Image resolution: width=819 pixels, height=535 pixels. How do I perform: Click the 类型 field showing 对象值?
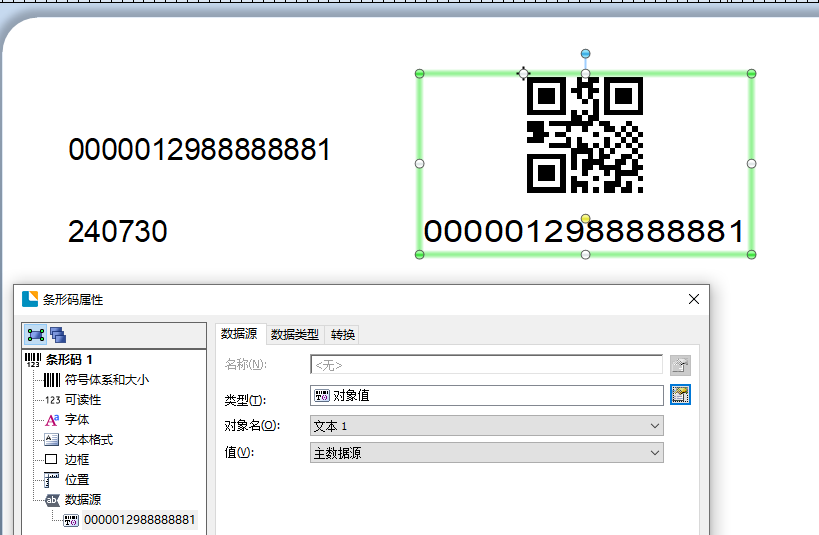[x=486, y=396]
